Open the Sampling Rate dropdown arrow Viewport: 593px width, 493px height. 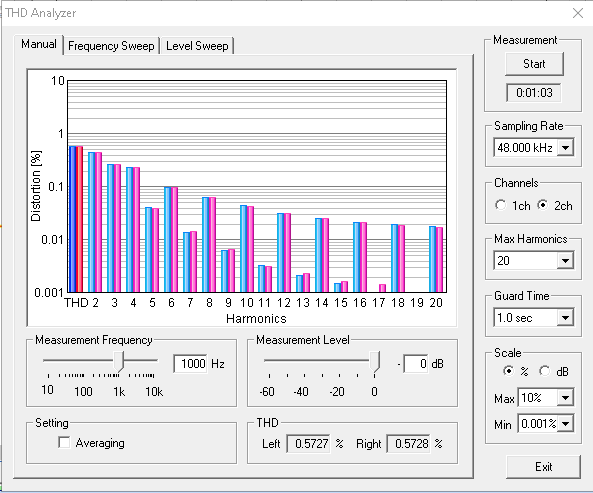(x=565, y=147)
